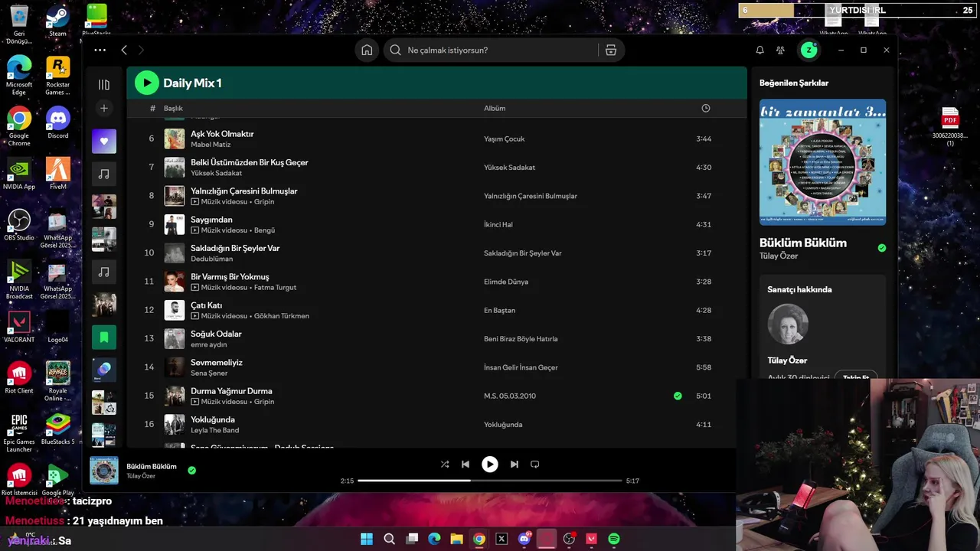Open the green bookmark episodes tile
Viewport: 980px width, 551px height.
tap(104, 337)
